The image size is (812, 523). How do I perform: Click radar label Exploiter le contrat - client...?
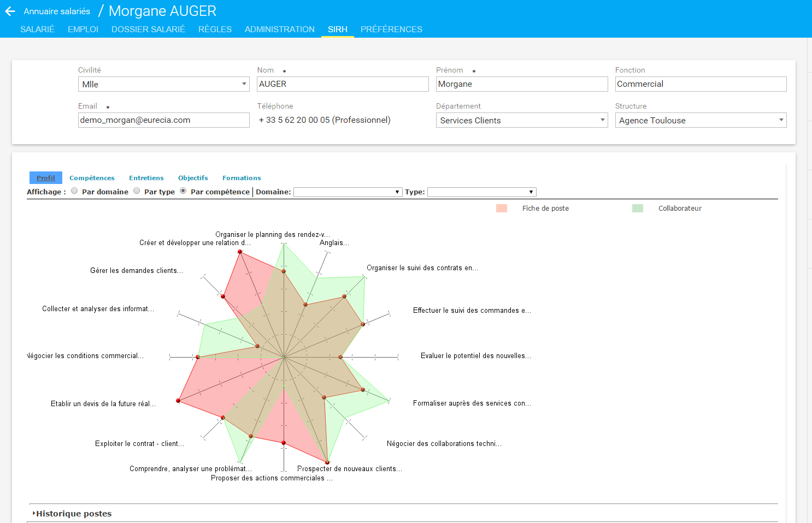point(139,444)
